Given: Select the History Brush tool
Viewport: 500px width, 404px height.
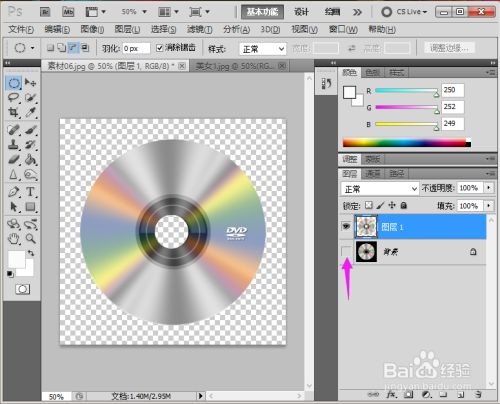Looking at the screenshot, I should click(31, 145).
